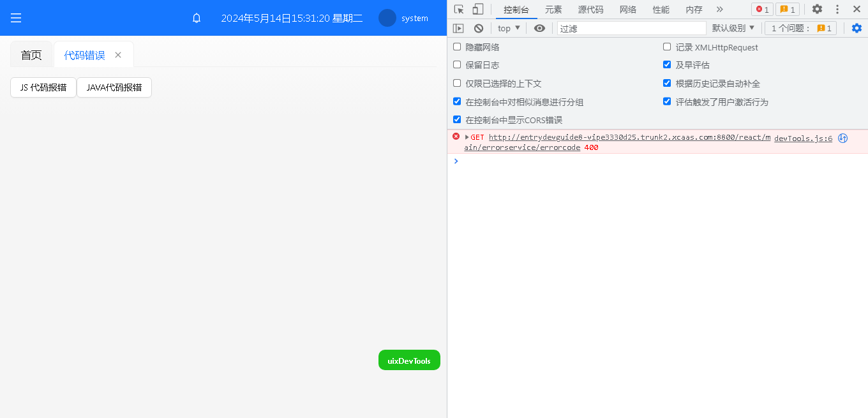The height and width of the screenshot is (418, 868).
Task: Click the 过滤 filter input field
Action: pyautogui.click(x=631, y=28)
